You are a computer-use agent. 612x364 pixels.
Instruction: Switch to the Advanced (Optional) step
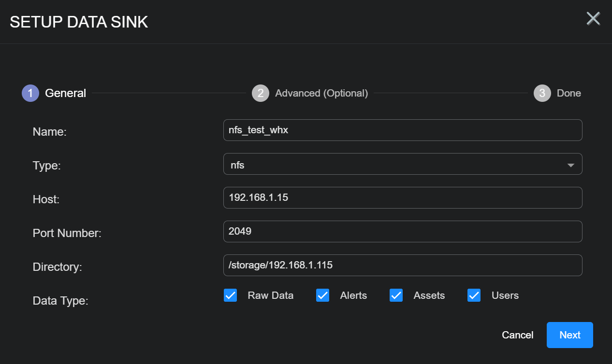(x=321, y=93)
